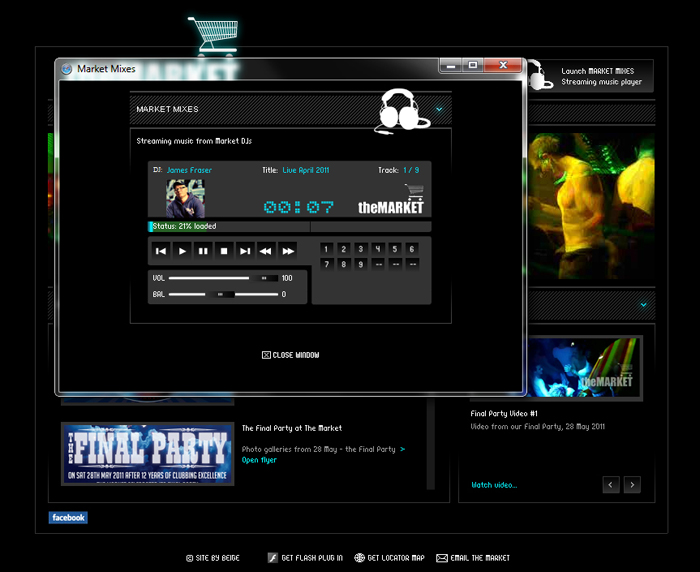The height and width of the screenshot is (572, 700).
Task: Click Watch video link
Action: (494, 485)
